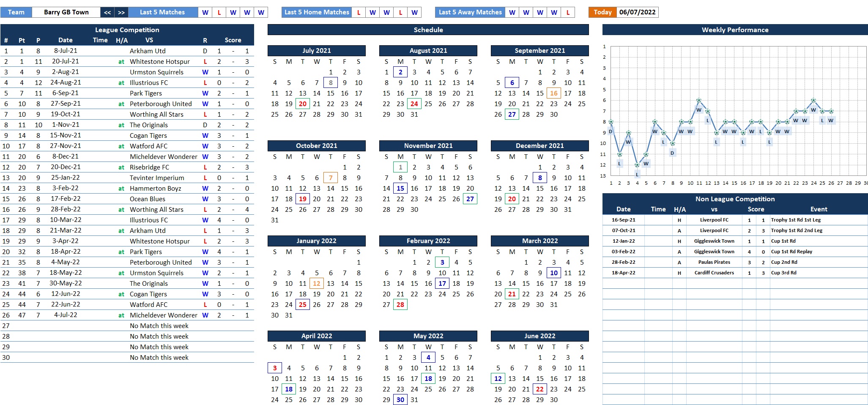The height and width of the screenshot is (405, 868).
Task: Click the Today date field 06/07/2022
Action: [x=637, y=12]
